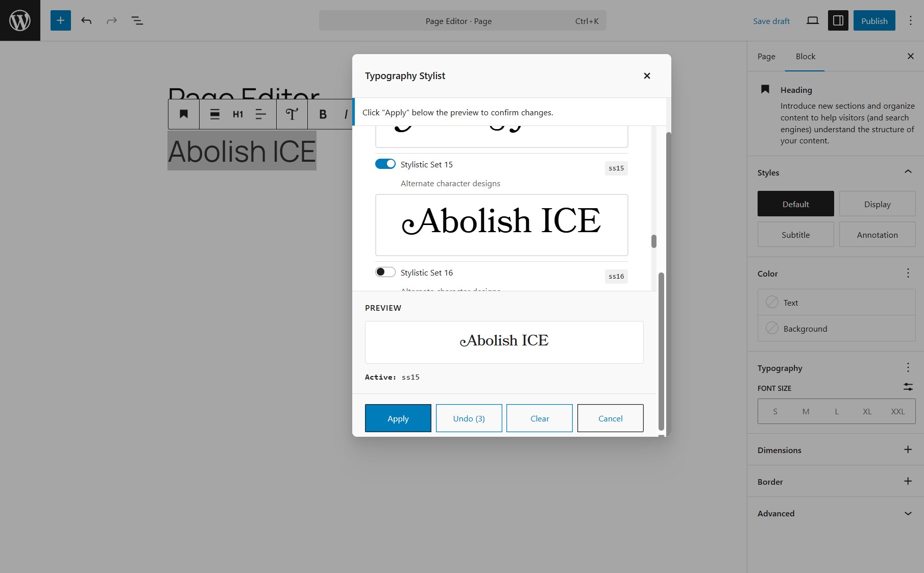The image size is (924, 573).
Task: Open the block inserter with the plus icon
Action: (x=60, y=20)
